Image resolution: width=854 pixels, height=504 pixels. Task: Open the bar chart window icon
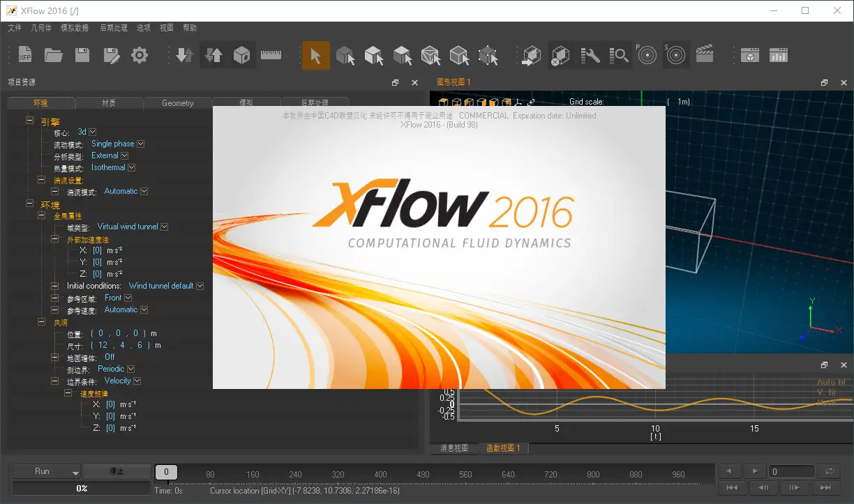pos(779,55)
